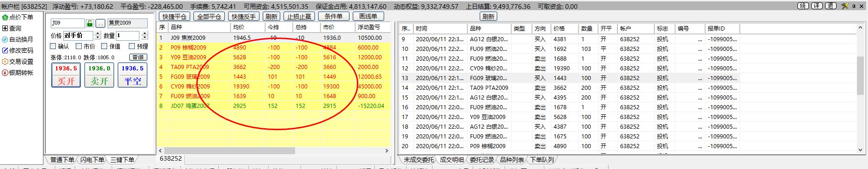
Task: Select the 638252 account tab below positions
Action: (171, 159)
